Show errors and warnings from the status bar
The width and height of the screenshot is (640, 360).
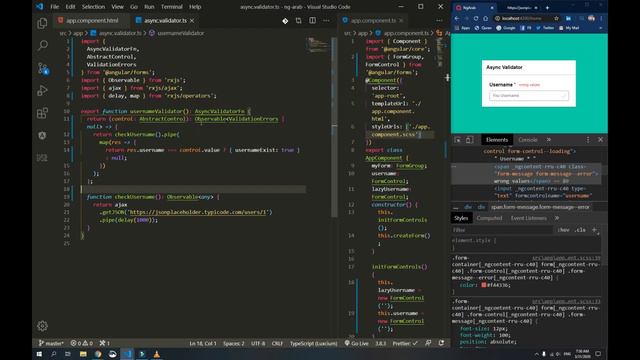click(82, 343)
